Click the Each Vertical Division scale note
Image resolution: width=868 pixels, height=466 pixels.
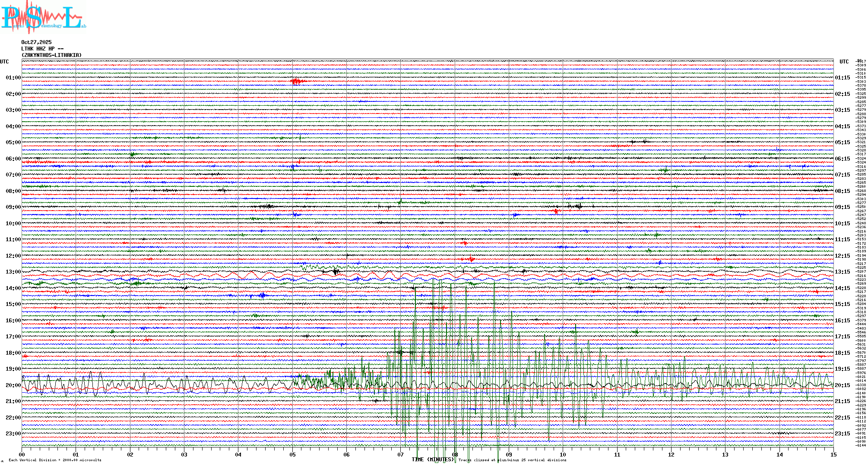pos(55,460)
